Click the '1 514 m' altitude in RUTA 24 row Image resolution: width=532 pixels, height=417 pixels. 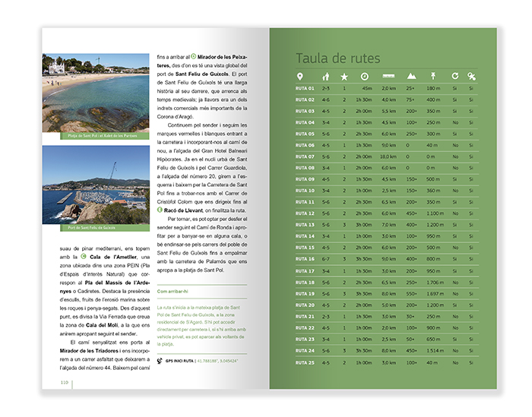coord(435,351)
